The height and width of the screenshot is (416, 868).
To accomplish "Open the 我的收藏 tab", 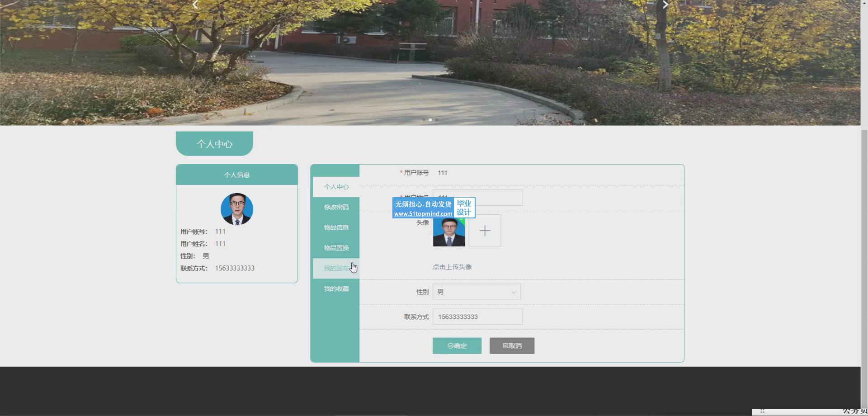I will point(336,288).
